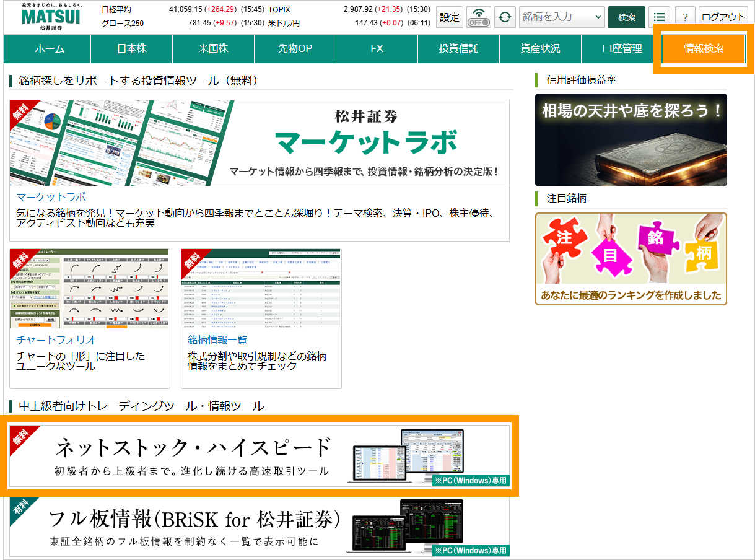Click the 信用評価損益率 heading
Image resolution: width=755 pixels, height=560 pixels.
(582, 80)
